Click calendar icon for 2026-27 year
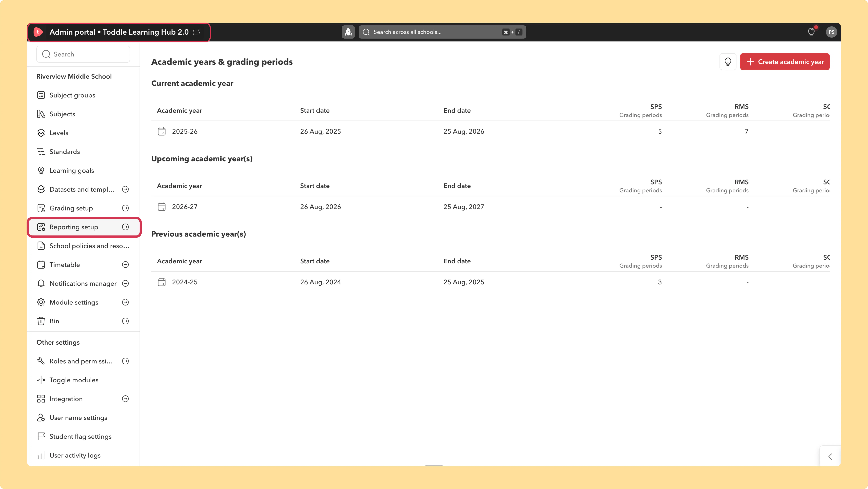This screenshot has height=489, width=868. point(162,207)
